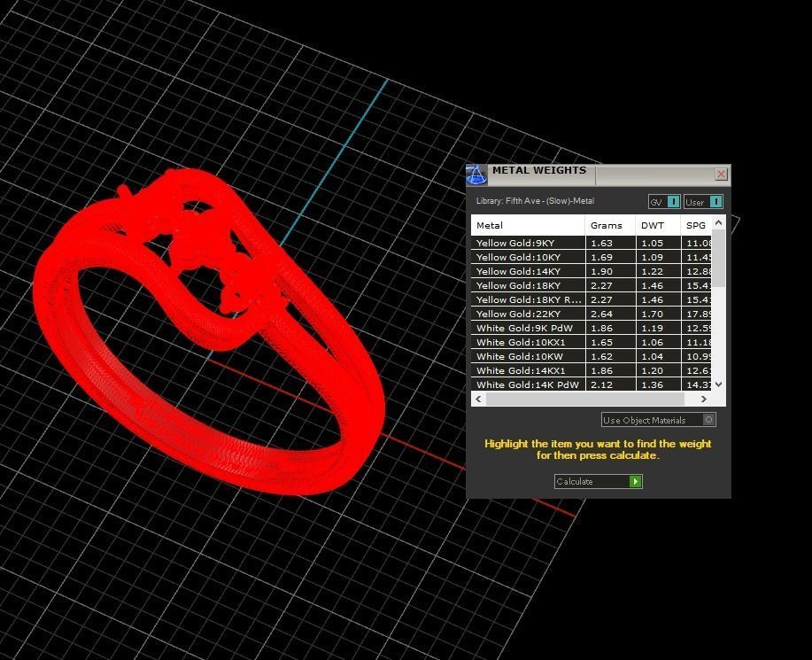Close the Metal Weights window
The image size is (812, 660).
point(721,174)
